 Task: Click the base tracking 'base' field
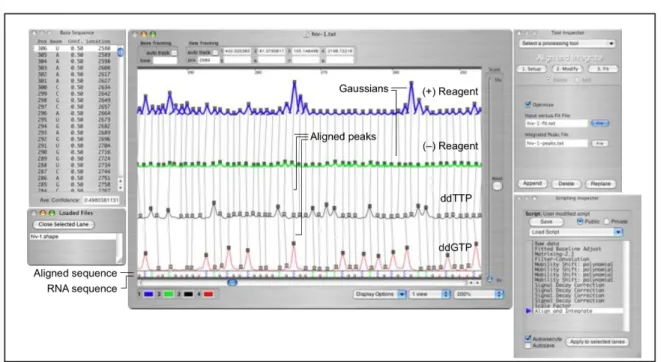click(165, 61)
